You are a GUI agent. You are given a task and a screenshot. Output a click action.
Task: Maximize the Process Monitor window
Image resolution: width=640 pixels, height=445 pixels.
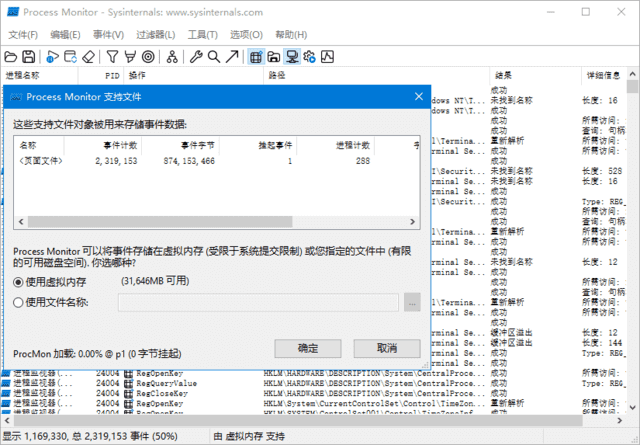[x=586, y=12]
